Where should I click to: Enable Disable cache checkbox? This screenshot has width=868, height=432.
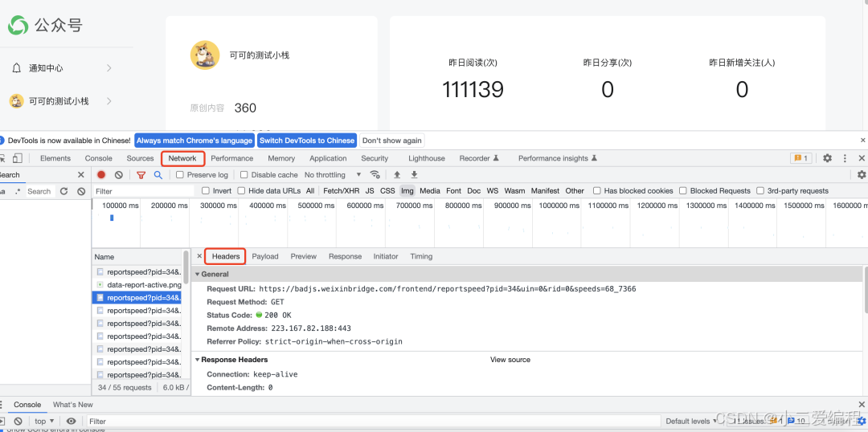coord(244,175)
